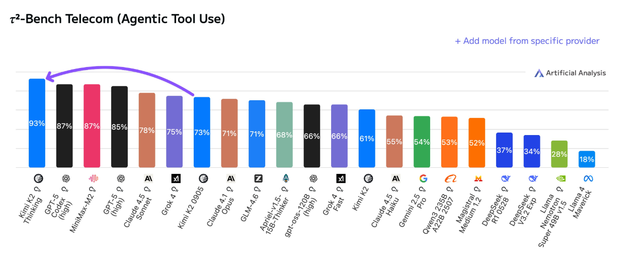Click Anthropic logo under Claude 4.5 Haiku bar

(395, 178)
